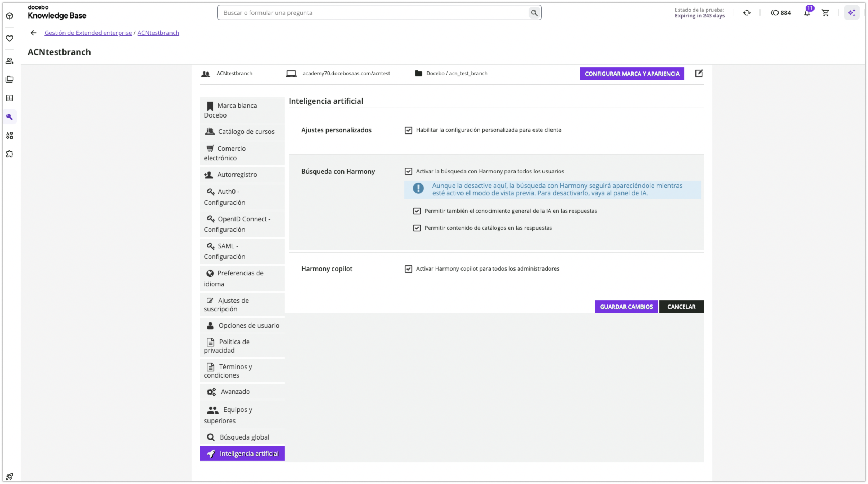This screenshot has width=868, height=484.
Task: Click the magnifier search icon in search bar
Action: coord(534,13)
